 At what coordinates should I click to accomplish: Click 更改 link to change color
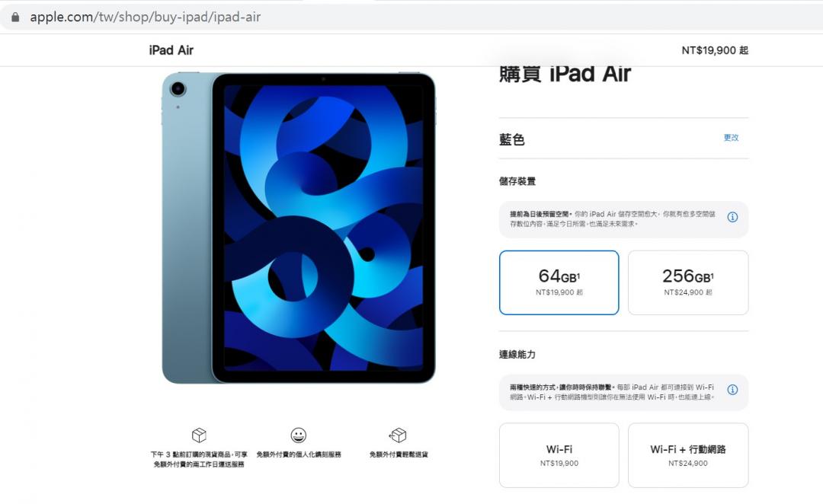(731, 137)
